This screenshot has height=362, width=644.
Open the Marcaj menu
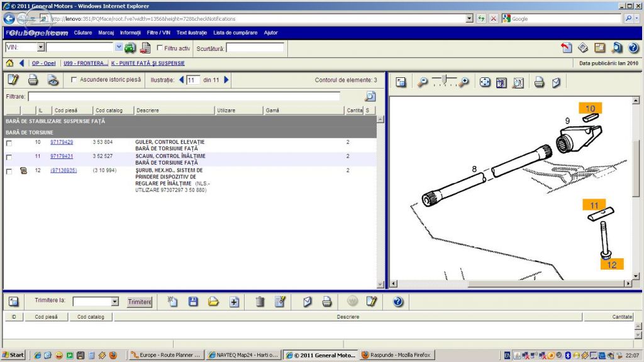[106, 33]
